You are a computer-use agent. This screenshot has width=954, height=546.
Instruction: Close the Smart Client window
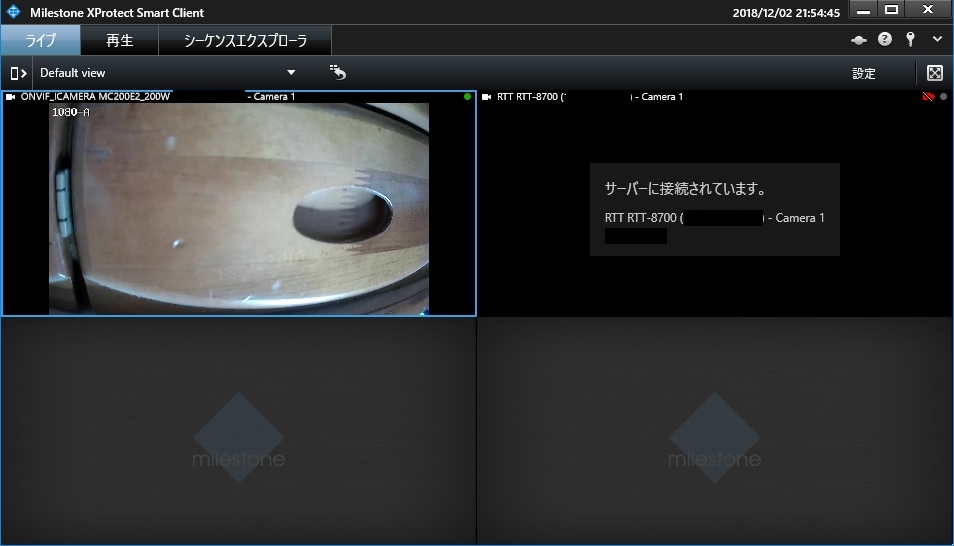928,9
